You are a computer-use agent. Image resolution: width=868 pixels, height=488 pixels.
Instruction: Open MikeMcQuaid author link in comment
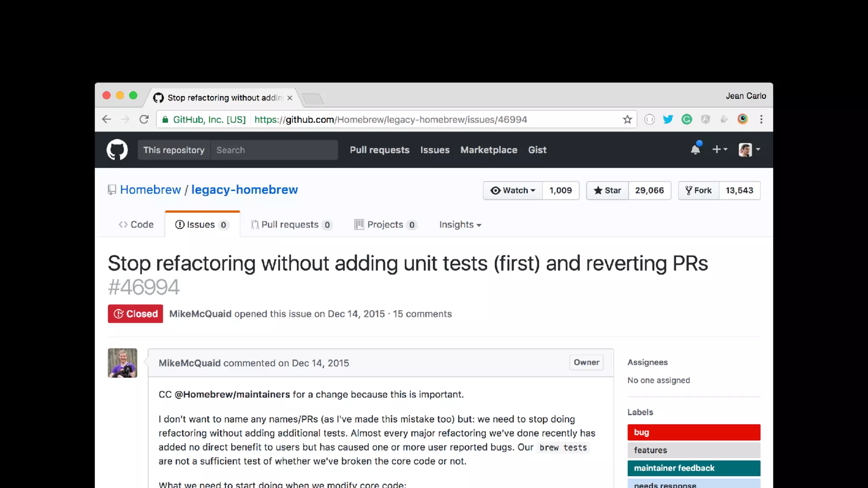click(x=189, y=363)
